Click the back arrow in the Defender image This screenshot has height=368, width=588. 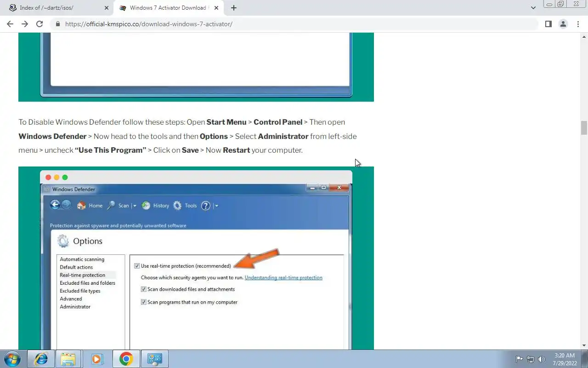click(x=55, y=205)
